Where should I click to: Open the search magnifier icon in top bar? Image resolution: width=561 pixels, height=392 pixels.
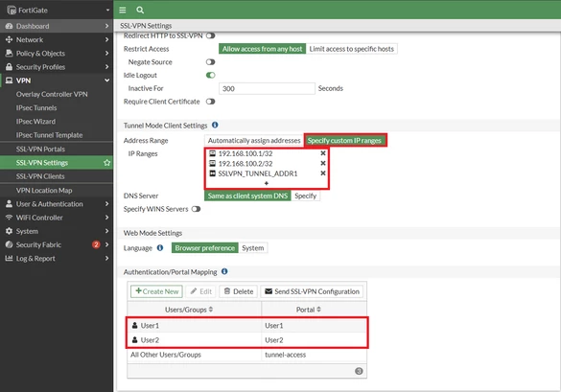[140, 10]
